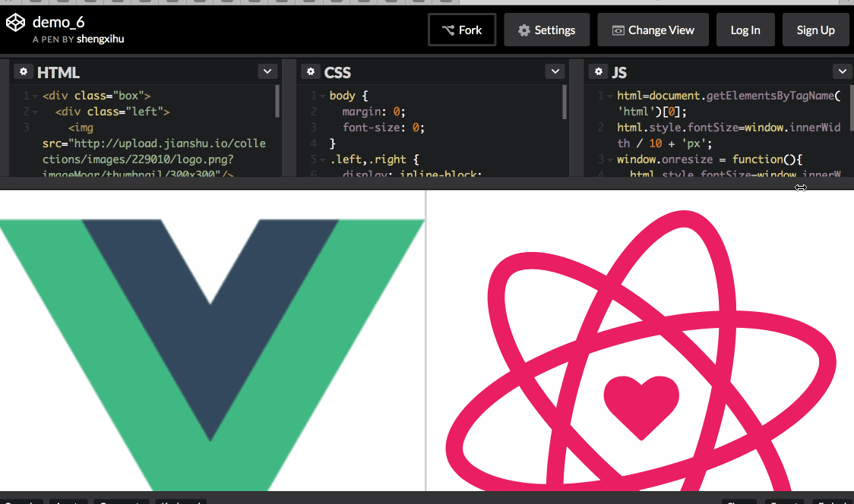Click the demo_6 pen title

click(x=59, y=22)
